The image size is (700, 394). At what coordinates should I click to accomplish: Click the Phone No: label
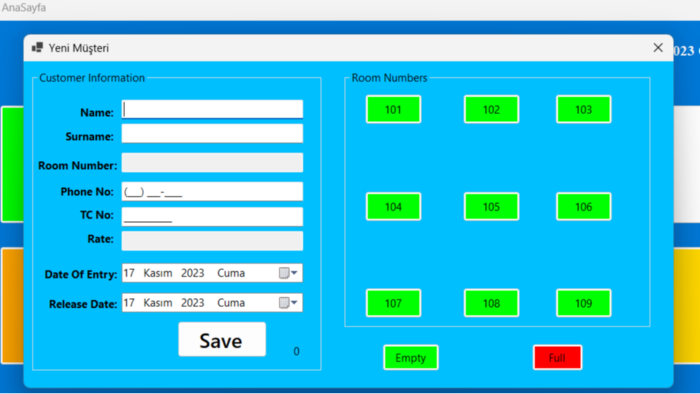click(87, 192)
